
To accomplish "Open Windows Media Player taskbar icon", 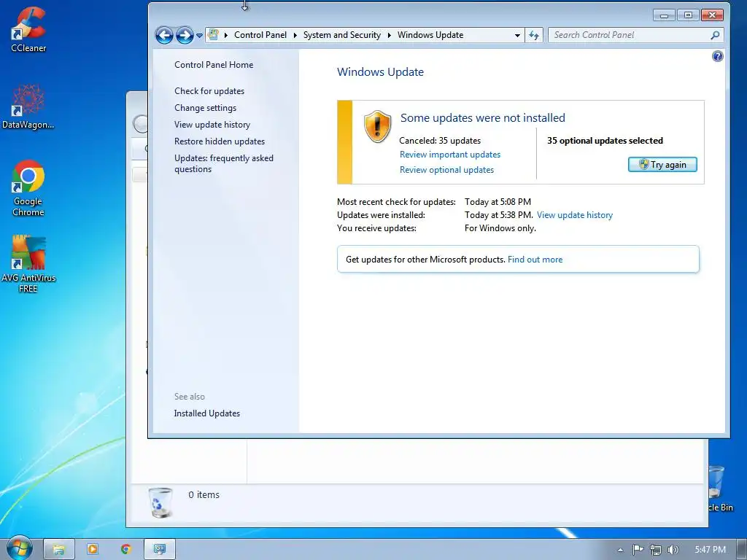I will (93, 550).
